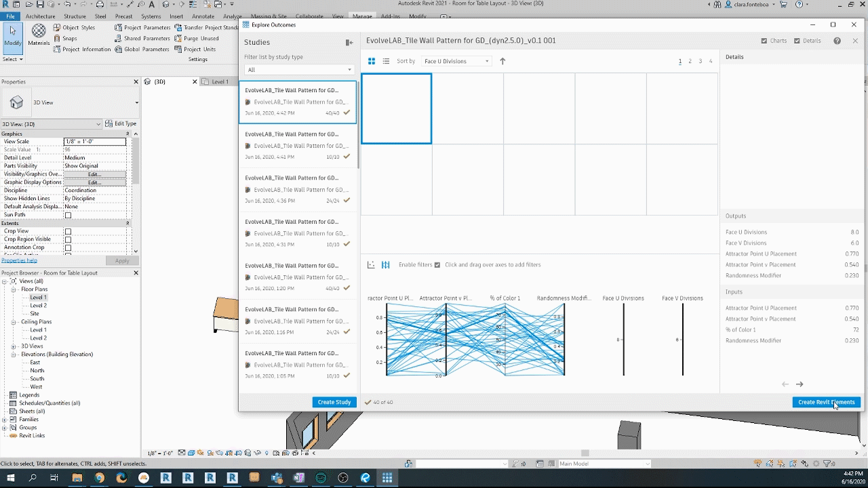Open the 3D View type selector dropdown
Screen dimensions: 868x488
coord(136,103)
